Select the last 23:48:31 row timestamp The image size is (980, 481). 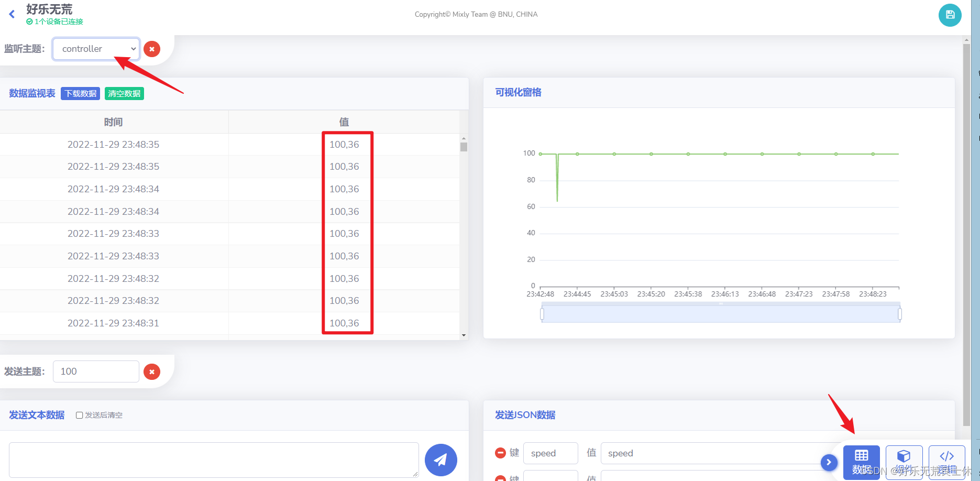pos(113,323)
